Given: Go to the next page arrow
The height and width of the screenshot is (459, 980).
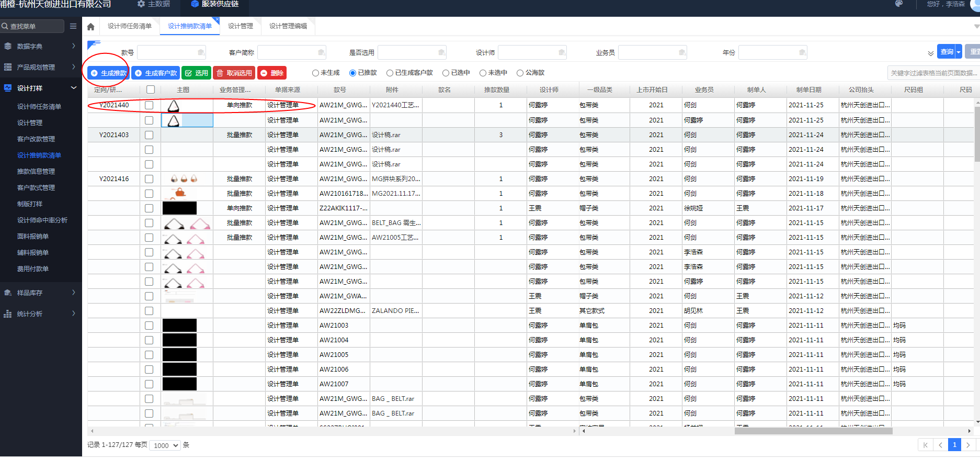Looking at the screenshot, I should (x=968, y=445).
